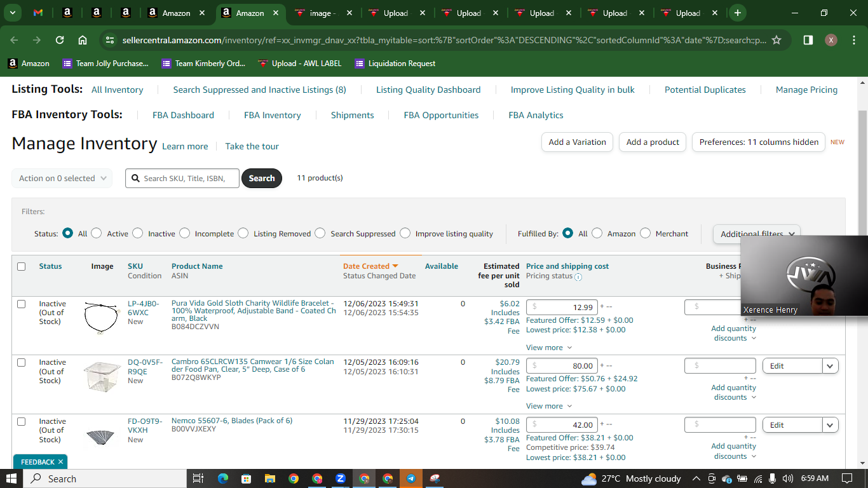Viewport: 868px width, 488px height.
Task: Bookmark this page with the star icon
Action: pos(776,40)
